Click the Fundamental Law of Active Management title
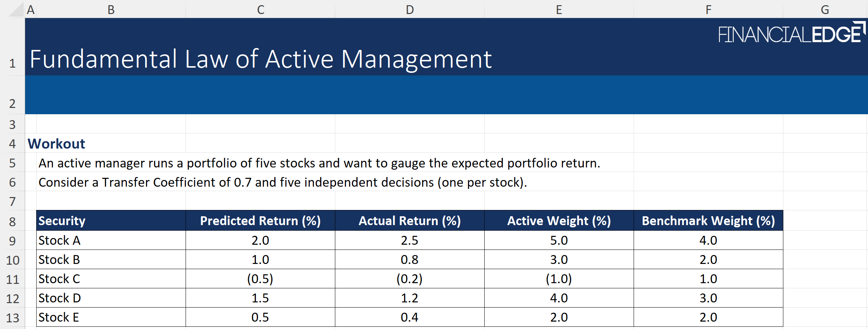Screen dimensions: 868x329 [261, 59]
